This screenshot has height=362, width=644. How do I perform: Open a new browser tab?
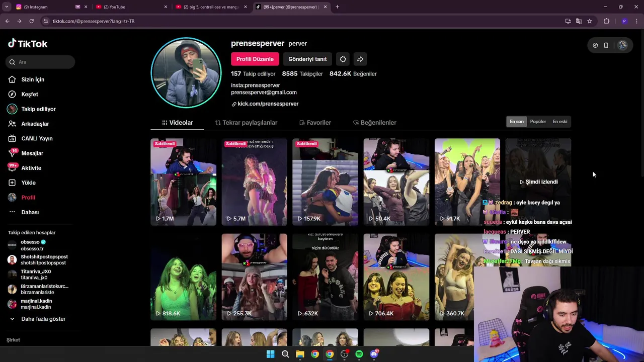pyautogui.click(x=337, y=7)
